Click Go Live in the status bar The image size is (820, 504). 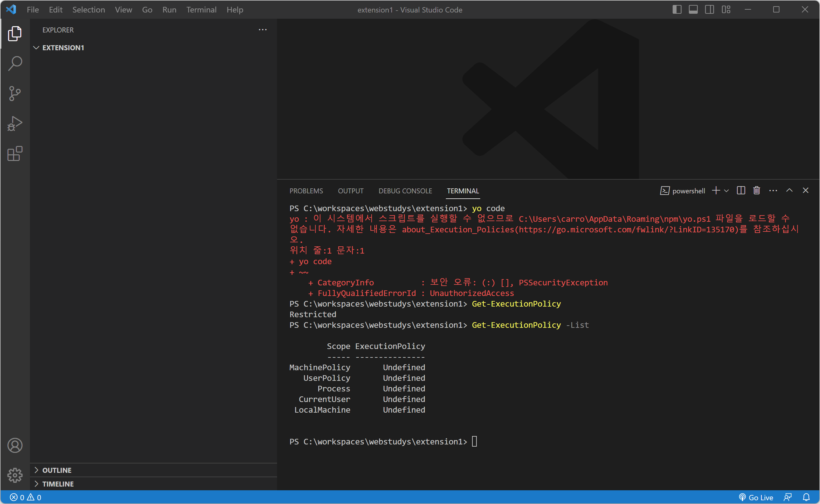[756, 497]
